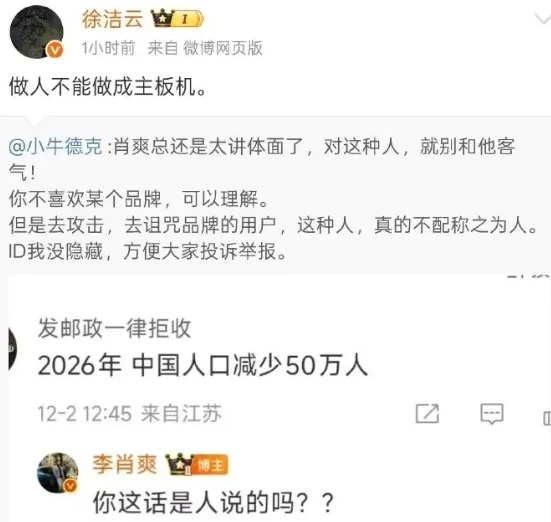Viewport: 551px width, 522px height.
Task: Open the @小牛德克 mention
Action: 55,146
